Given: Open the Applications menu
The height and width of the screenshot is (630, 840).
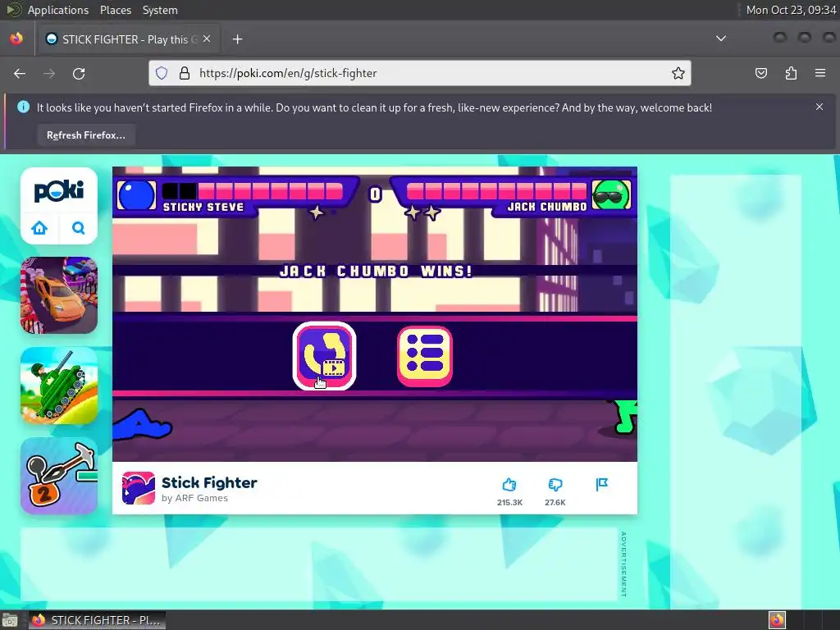Looking at the screenshot, I should point(58,10).
